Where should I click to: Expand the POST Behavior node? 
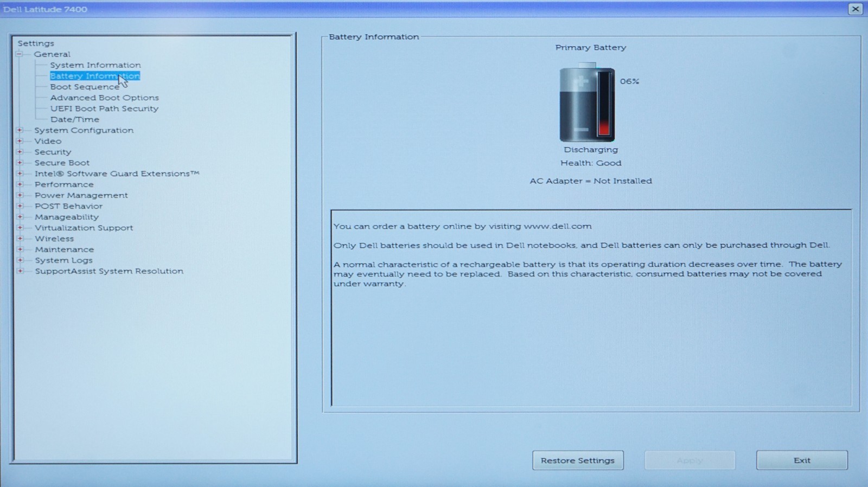point(20,206)
